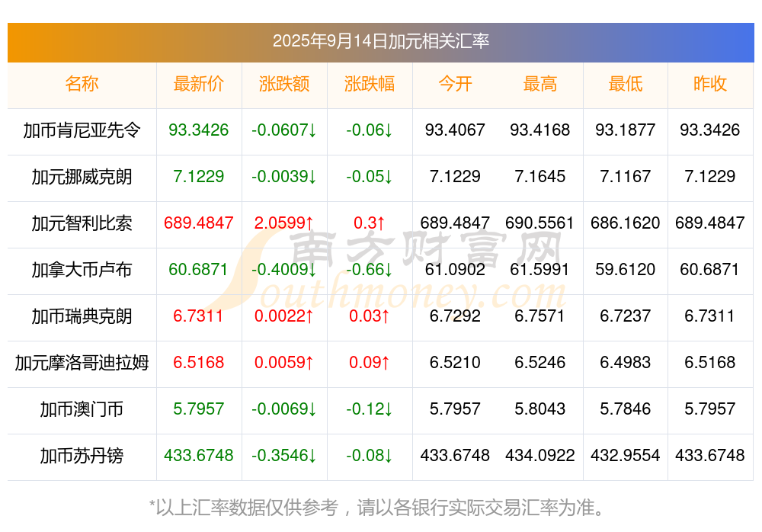Screen dimensions: 762x532
Task: Select low value 7.1167
Action: [x=626, y=177]
